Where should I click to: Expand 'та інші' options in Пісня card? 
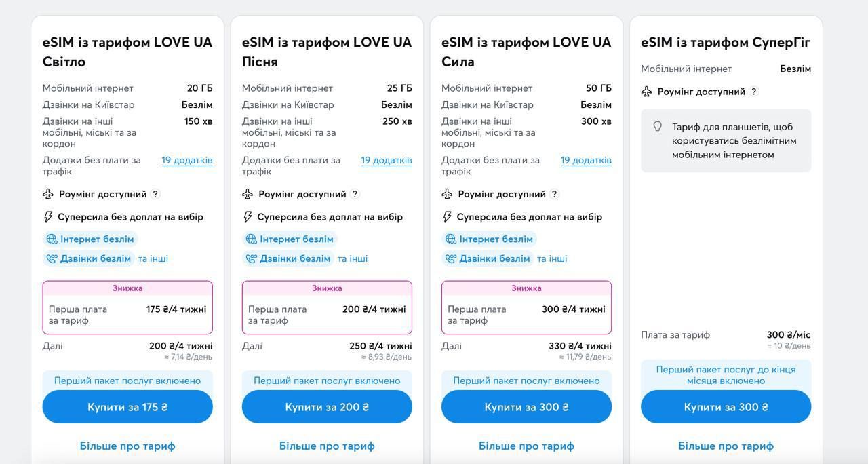point(353,258)
